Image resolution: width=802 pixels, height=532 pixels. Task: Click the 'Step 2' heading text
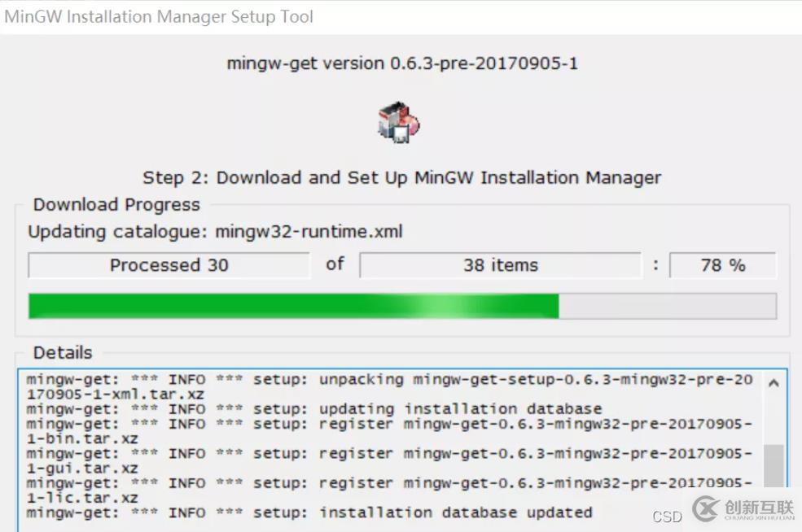click(402, 178)
